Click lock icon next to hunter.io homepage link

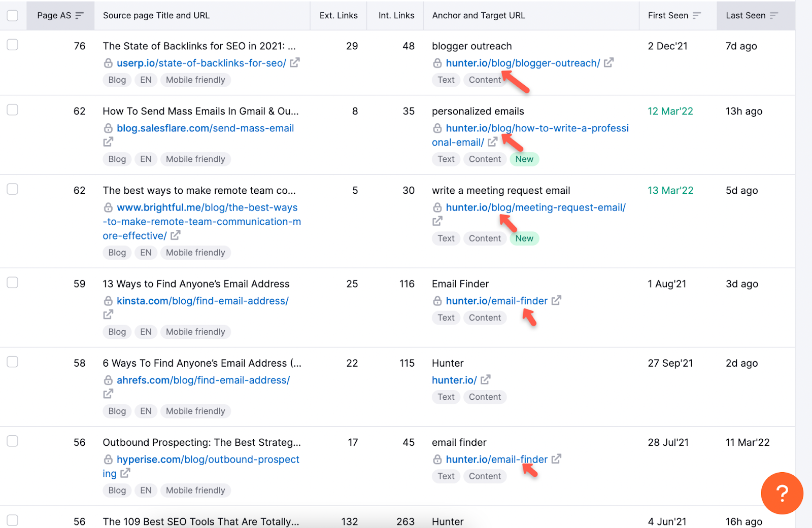point(437,379)
